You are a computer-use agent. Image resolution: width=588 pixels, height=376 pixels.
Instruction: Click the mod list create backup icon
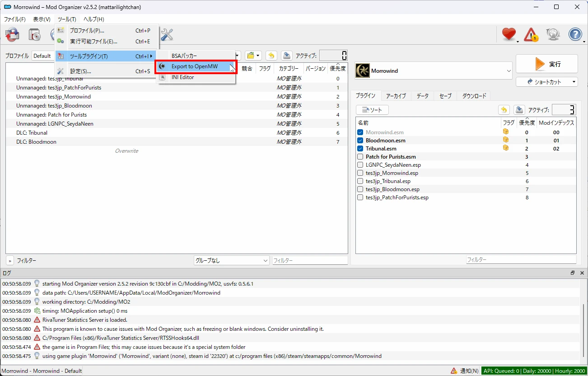(x=286, y=56)
